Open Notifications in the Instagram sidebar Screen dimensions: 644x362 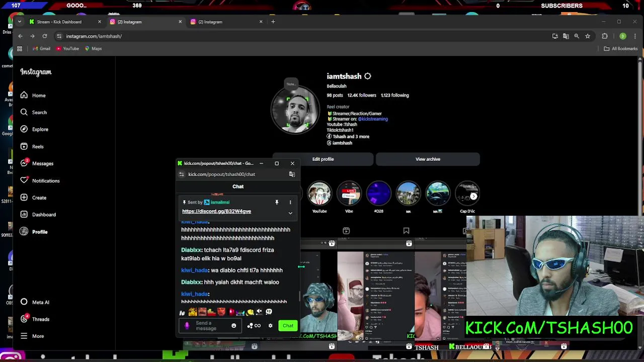[39, 180]
